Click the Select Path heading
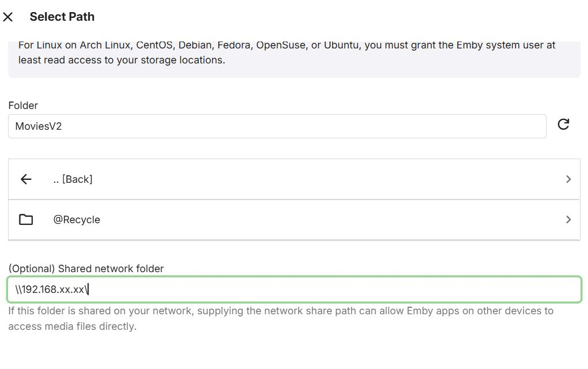Image resolution: width=588 pixels, height=369 pixels. pyautogui.click(x=62, y=17)
